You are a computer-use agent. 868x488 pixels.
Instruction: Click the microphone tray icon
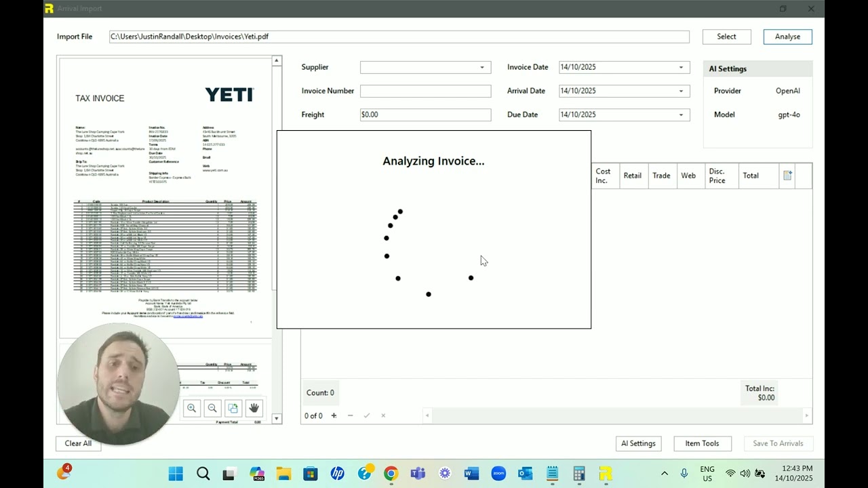tap(684, 473)
